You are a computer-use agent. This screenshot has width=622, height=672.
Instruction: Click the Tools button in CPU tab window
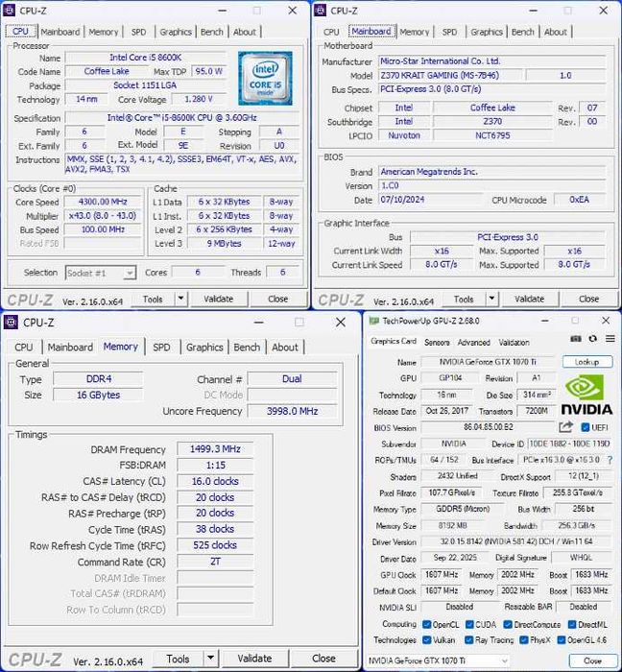point(153,299)
